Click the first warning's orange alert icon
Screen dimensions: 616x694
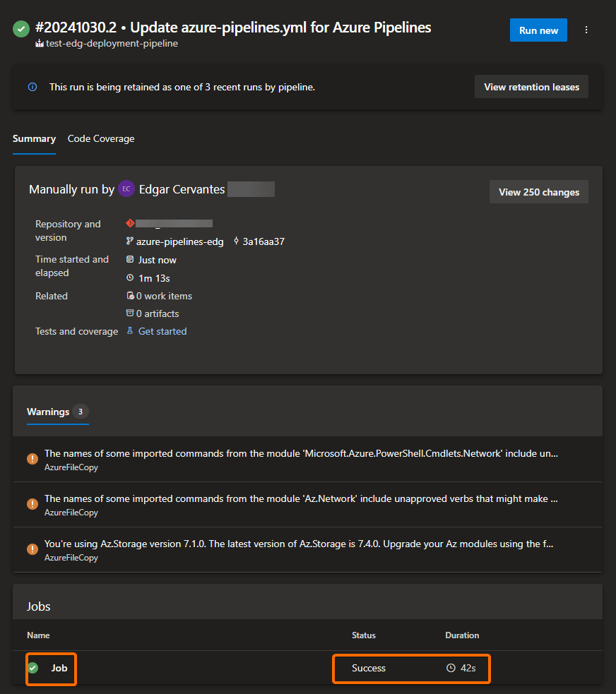[x=32, y=459]
